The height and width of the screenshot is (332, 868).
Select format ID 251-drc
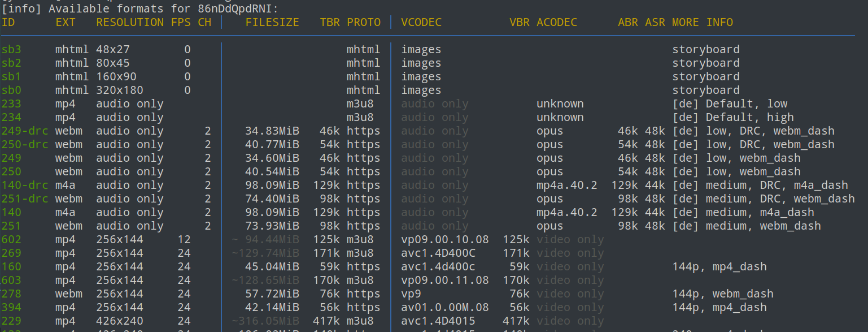[25, 199]
